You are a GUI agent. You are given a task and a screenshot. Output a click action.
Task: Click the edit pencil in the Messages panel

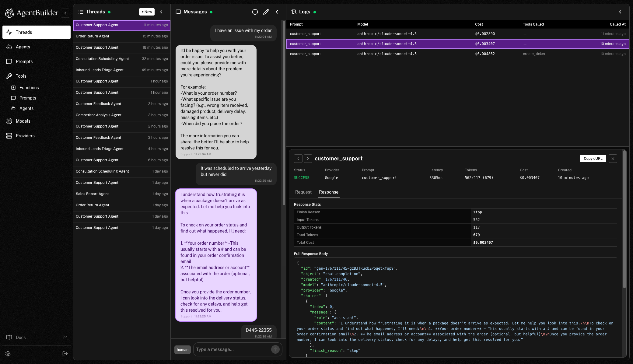tap(266, 12)
